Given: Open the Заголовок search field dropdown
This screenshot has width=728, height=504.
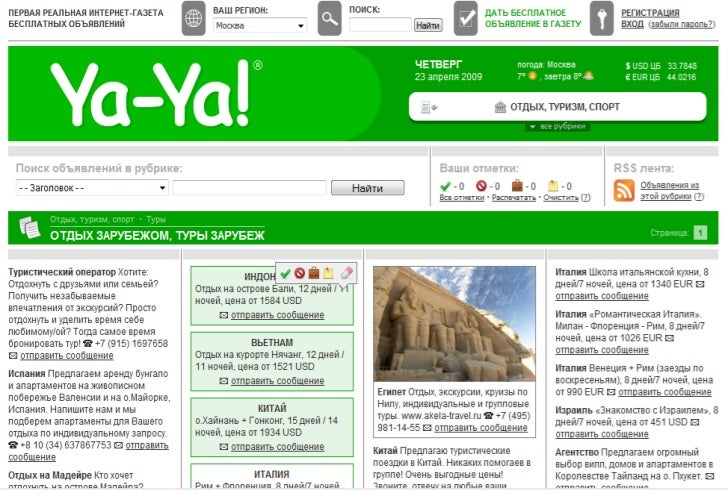Looking at the screenshot, I should click(92, 188).
